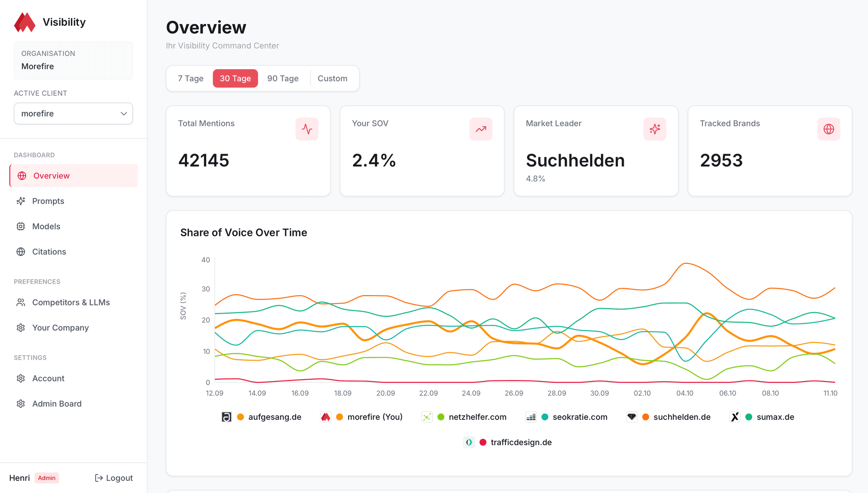Open the active client dropdown

73,113
